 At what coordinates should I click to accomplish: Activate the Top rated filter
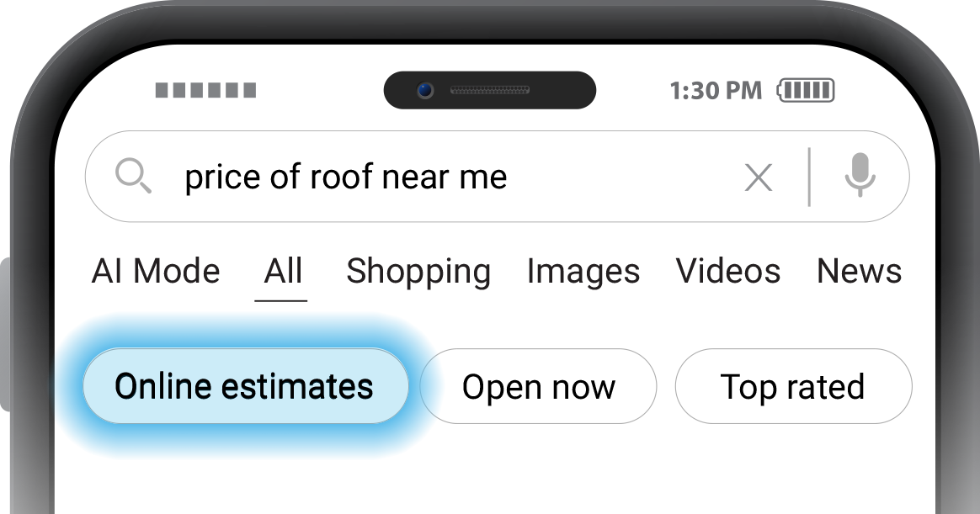point(792,386)
